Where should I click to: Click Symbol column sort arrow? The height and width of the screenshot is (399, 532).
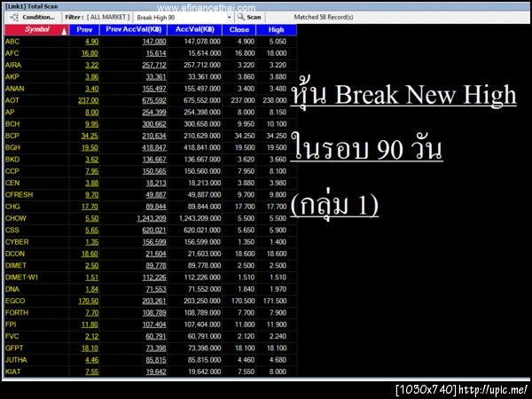pos(64,31)
